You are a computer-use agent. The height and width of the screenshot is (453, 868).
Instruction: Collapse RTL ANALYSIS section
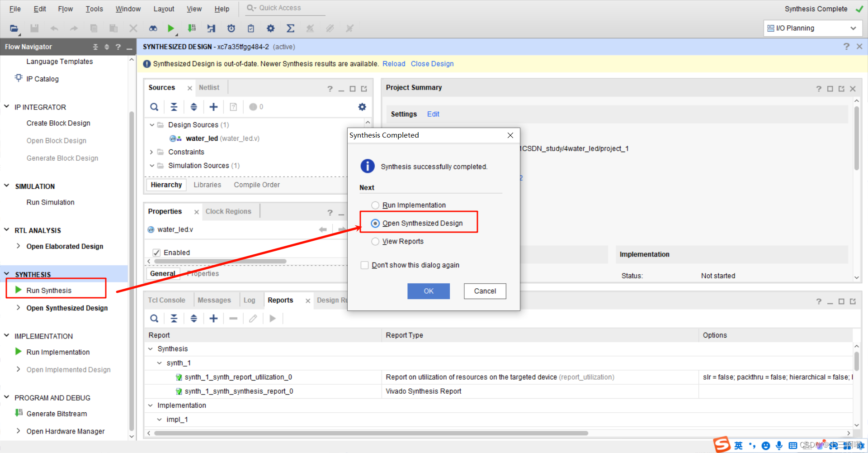(6, 230)
